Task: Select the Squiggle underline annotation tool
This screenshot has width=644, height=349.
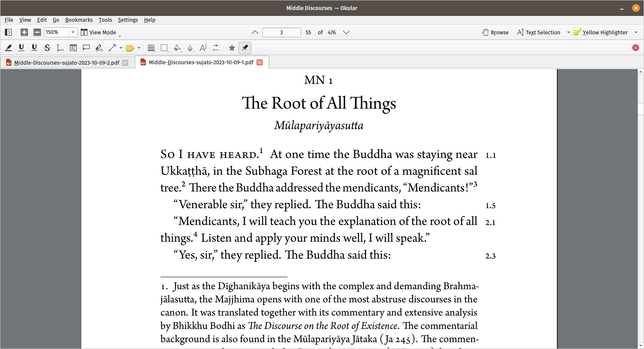Action: coord(34,48)
